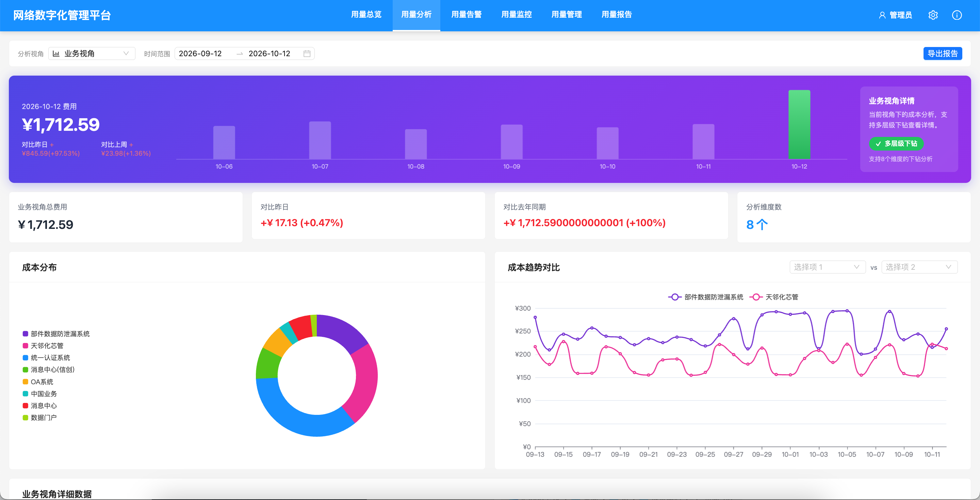
Task: Click the 10-11 bar in cost chart
Action: (x=703, y=142)
